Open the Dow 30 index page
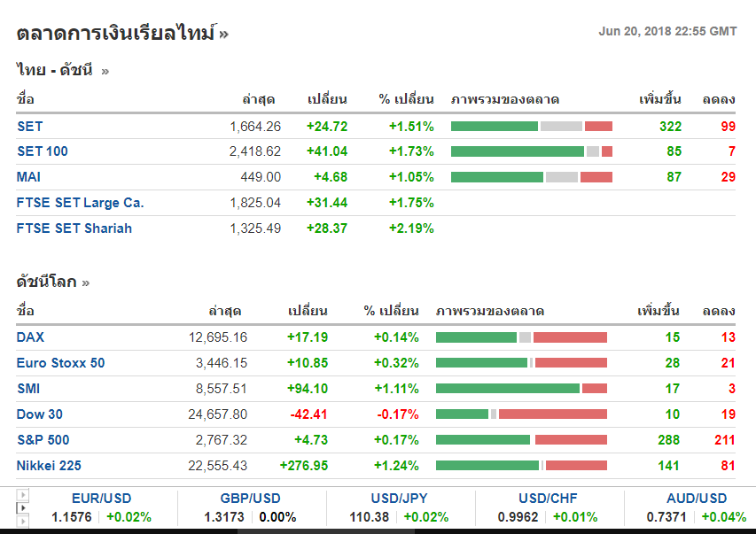 [40, 414]
